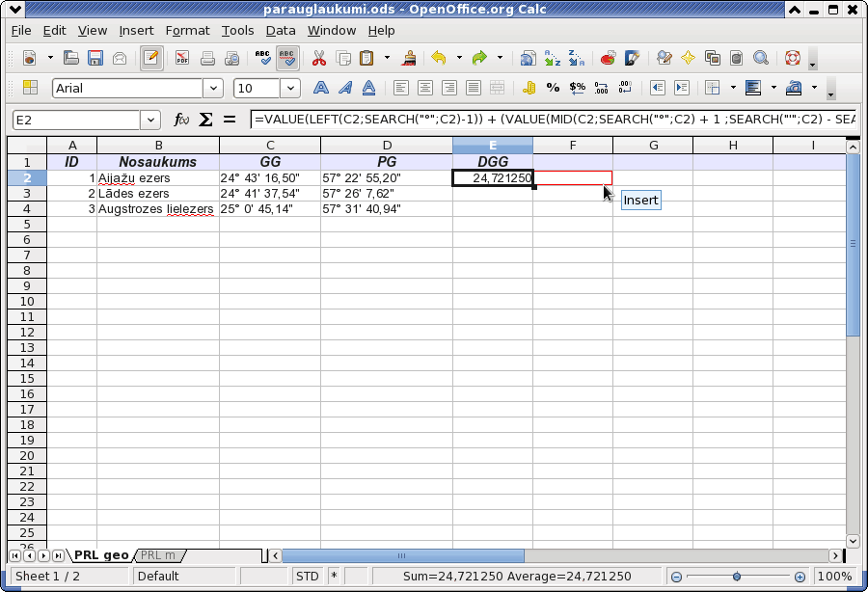Toggle the Data Sources icon
This screenshot has width=868, height=592.
click(x=736, y=58)
